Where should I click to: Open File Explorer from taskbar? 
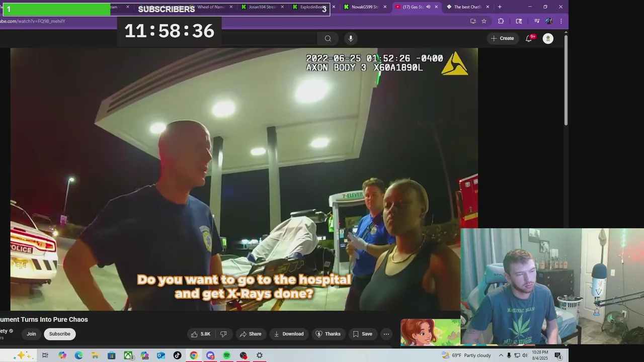tap(95, 355)
